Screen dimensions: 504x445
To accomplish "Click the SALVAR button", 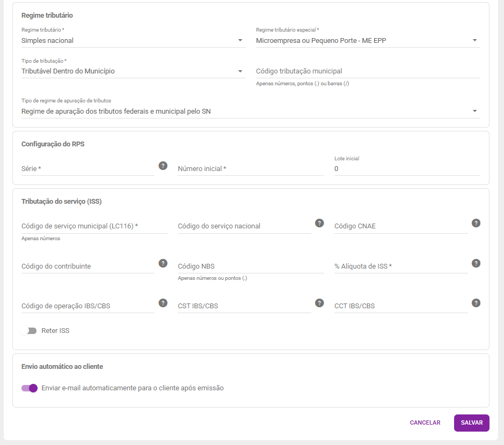I will pyautogui.click(x=472, y=423).
